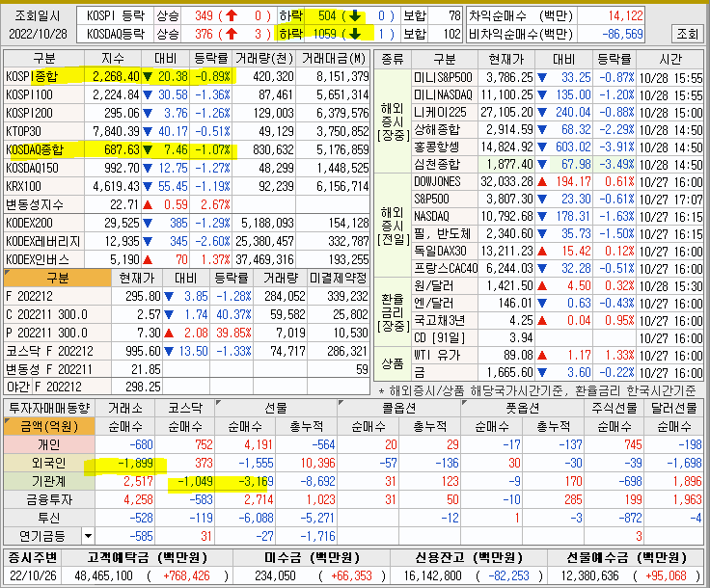Select the KRX100 index row
This screenshot has width=710, height=588.
coord(186,186)
